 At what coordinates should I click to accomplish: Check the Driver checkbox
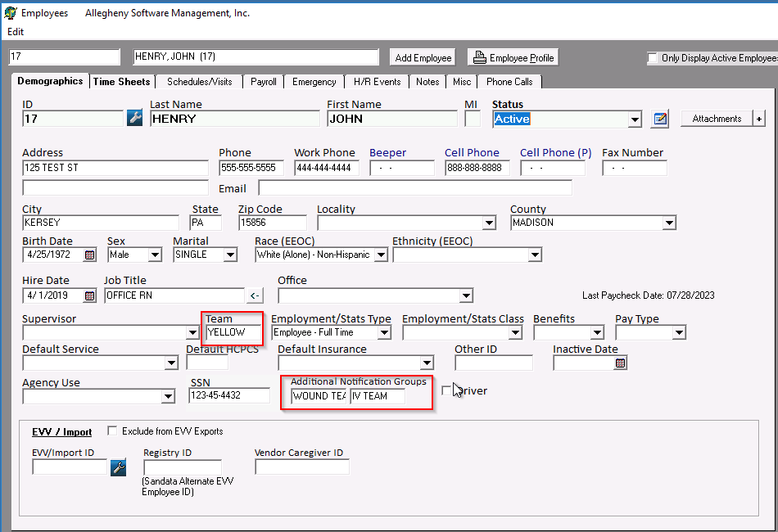pos(446,390)
